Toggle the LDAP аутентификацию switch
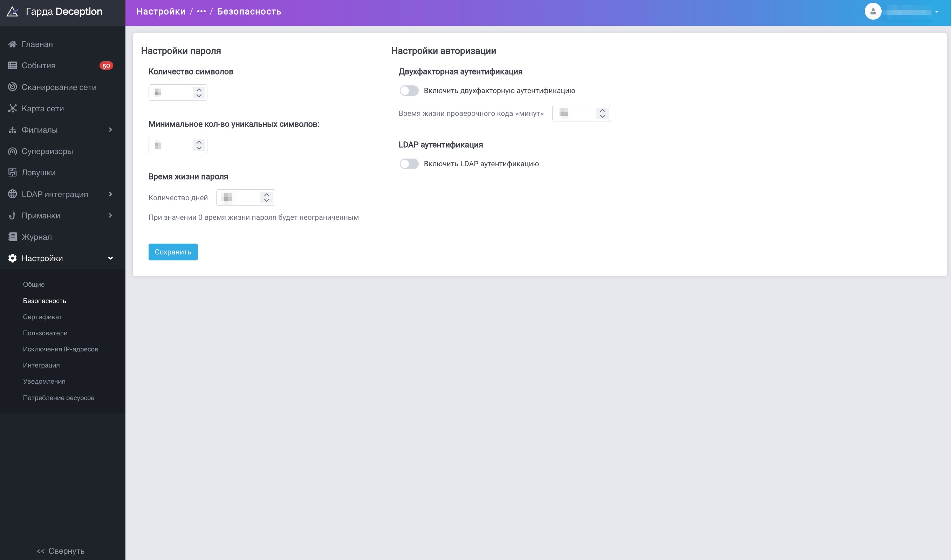951x560 pixels. pyautogui.click(x=409, y=164)
